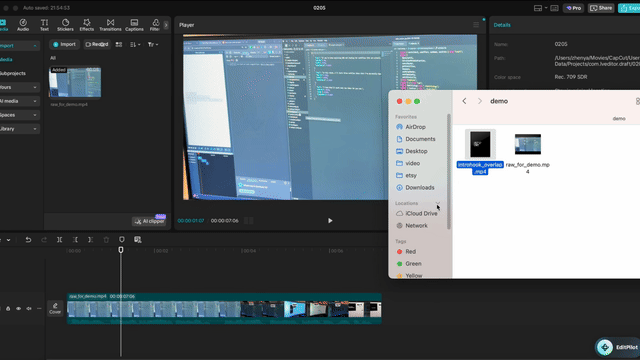Open the EditPilot assistant
This screenshot has height=360, width=640.
(x=617, y=347)
